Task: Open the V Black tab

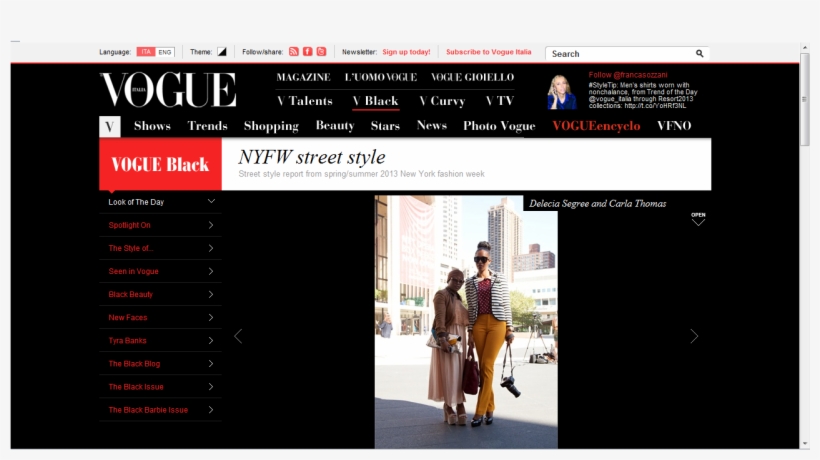Action: pos(375,101)
